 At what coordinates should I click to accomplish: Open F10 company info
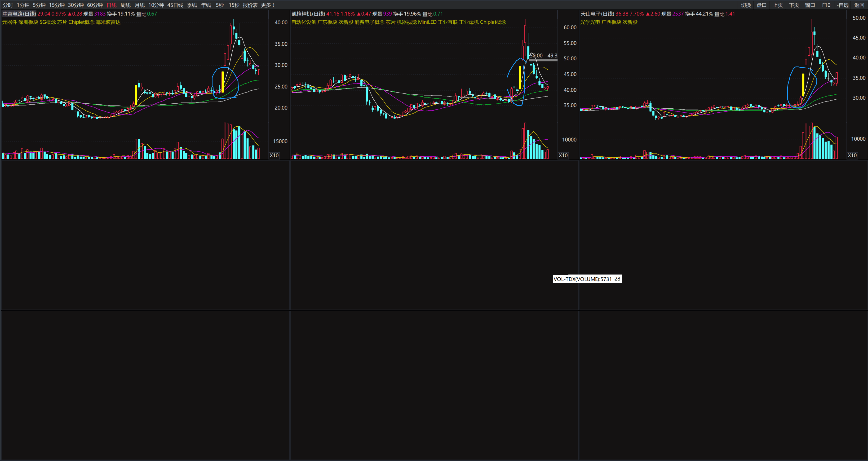pos(826,5)
